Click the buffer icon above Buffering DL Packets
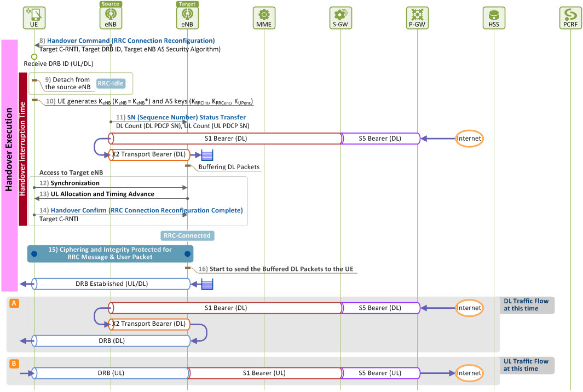Viewport: 583px width, 392px height. point(207,155)
